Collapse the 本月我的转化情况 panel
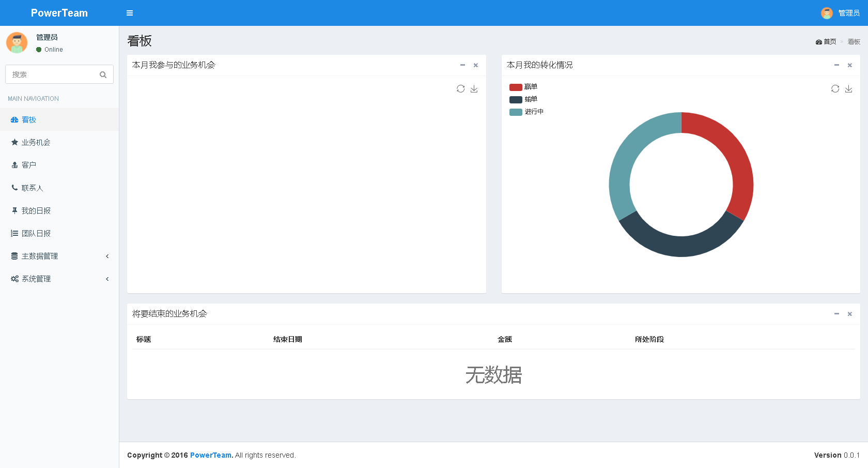 [x=836, y=65]
